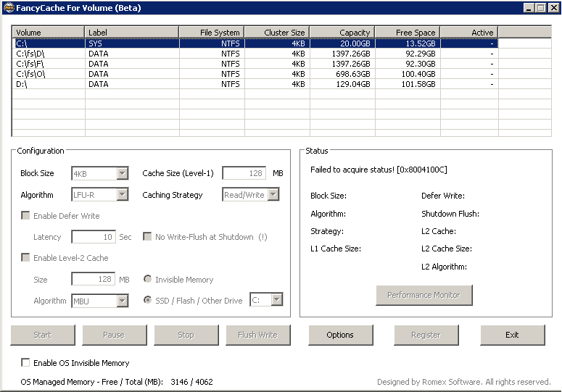The width and height of the screenshot is (562, 392).
Task: Open the Options dialog
Action: [340, 335]
